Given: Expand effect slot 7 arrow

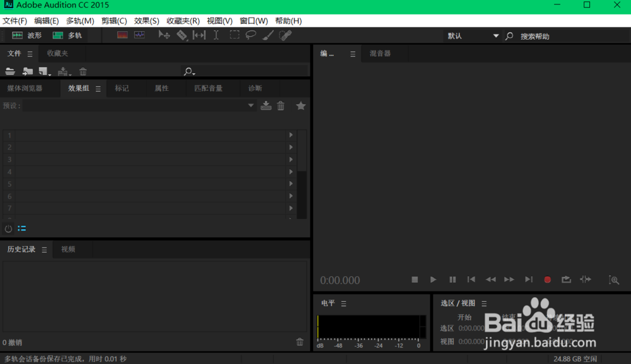Looking at the screenshot, I should click(x=290, y=208).
